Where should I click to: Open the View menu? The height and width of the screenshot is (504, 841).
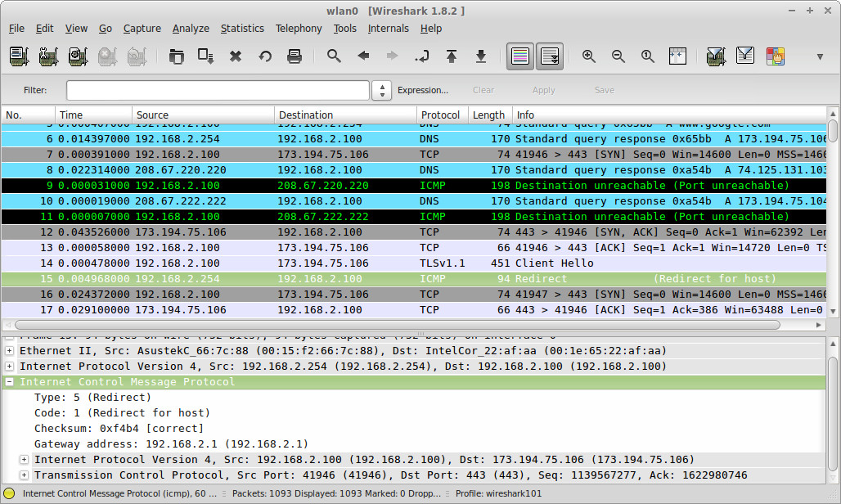(x=76, y=29)
